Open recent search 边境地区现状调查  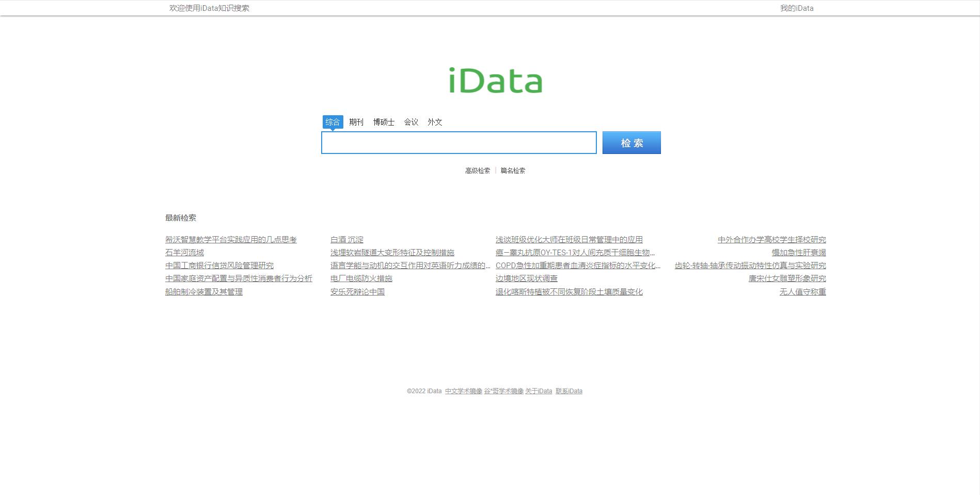pos(526,278)
